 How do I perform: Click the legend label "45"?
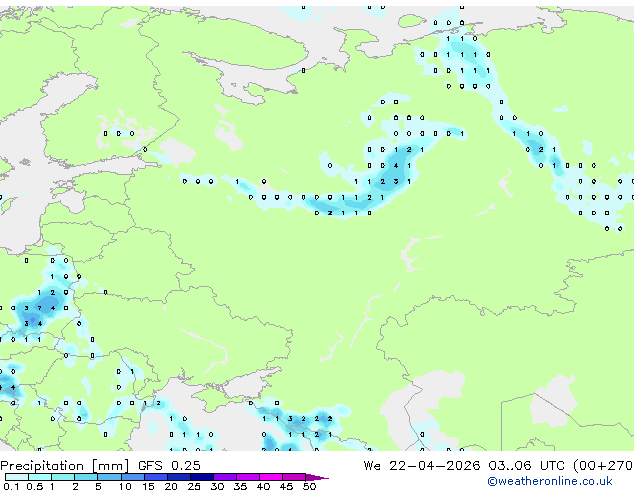click(x=286, y=486)
